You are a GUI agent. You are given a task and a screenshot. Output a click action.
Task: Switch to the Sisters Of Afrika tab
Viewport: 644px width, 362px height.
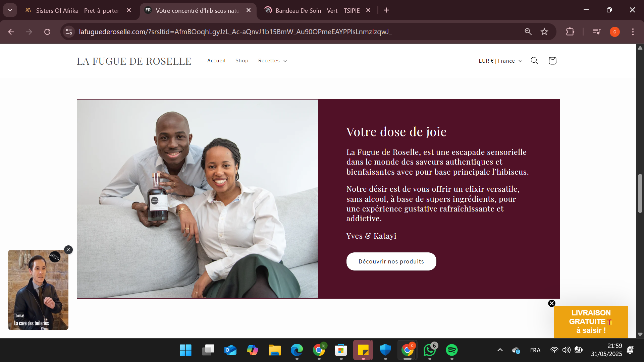(77, 10)
